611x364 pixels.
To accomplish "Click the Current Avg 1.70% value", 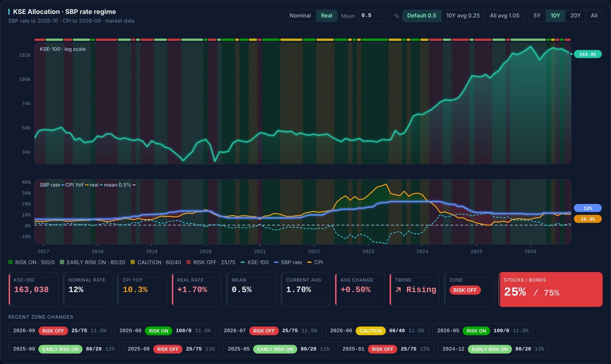I will tap(299, 290).
